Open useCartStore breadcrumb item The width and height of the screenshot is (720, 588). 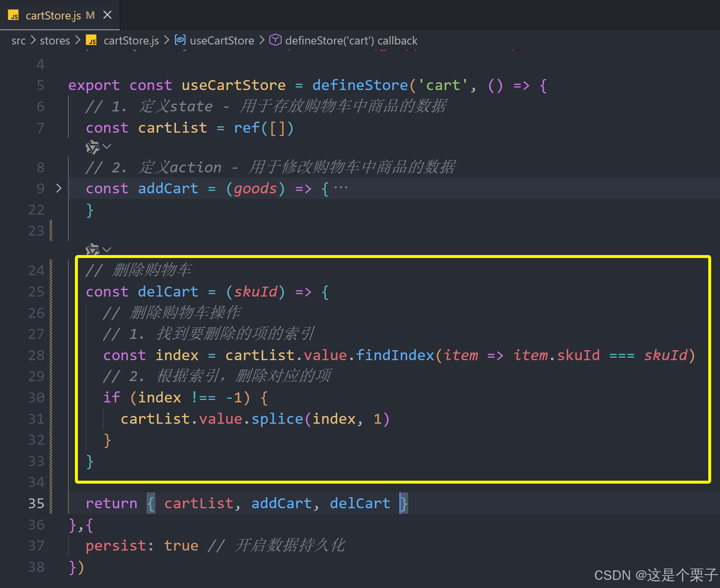point(222,40)
